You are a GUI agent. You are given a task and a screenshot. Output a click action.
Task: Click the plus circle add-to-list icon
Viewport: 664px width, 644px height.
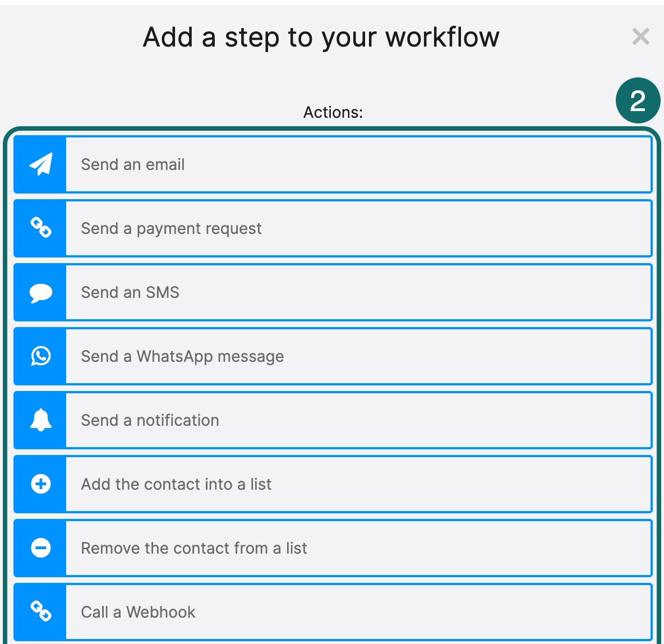40,484
